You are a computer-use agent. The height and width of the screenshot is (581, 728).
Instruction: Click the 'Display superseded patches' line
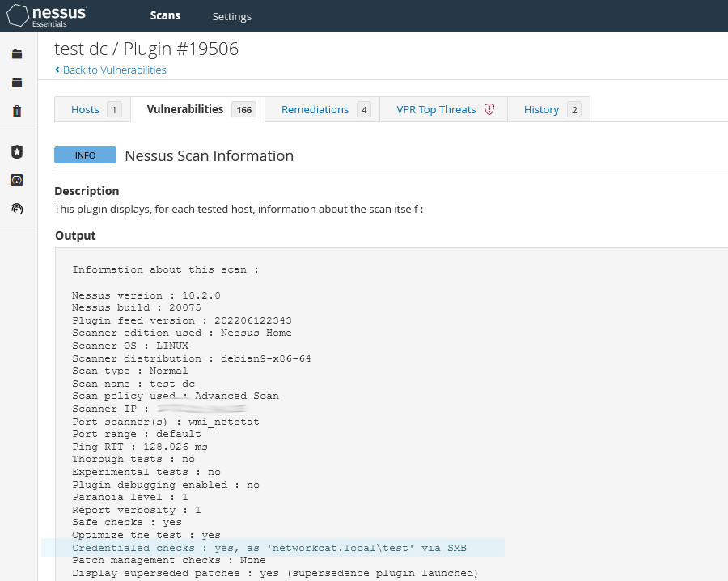click(x=275, y=573)
